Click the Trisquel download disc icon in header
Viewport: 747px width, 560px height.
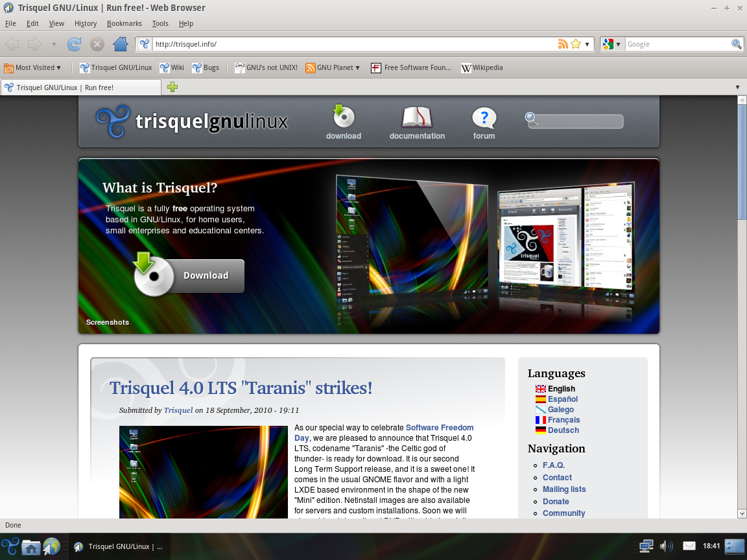click(344, 117)
